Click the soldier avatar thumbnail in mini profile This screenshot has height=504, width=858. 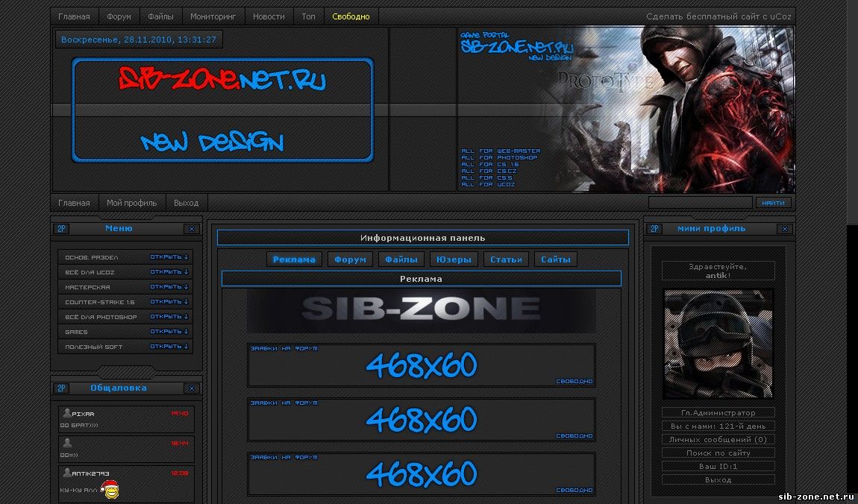(718, 344)
